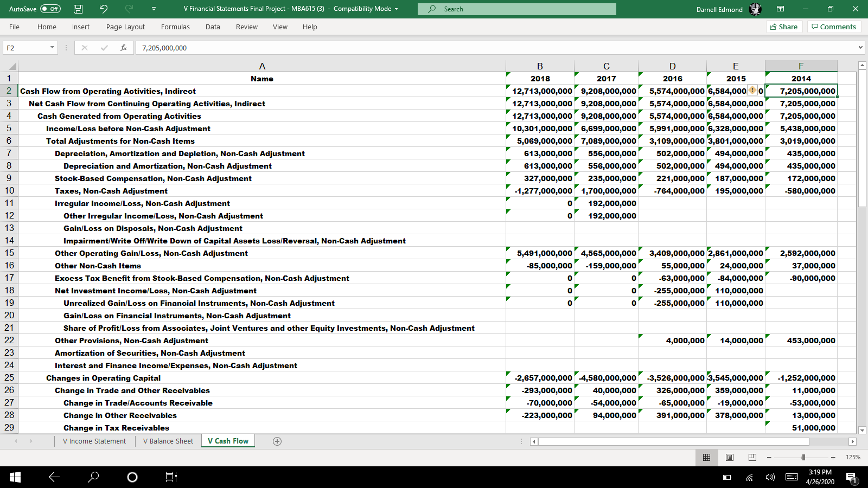Click vertical scrollbar down arrow
This screenshot has width=868, height=488.
pyautogui.click(x=862, y=429)
